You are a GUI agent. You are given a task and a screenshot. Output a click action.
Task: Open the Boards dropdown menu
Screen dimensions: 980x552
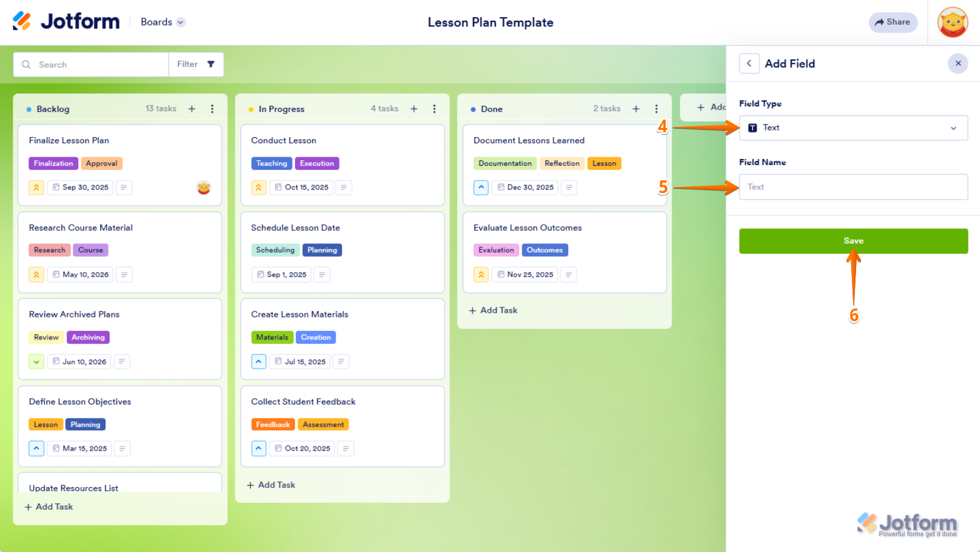click(x=163, y=22)
